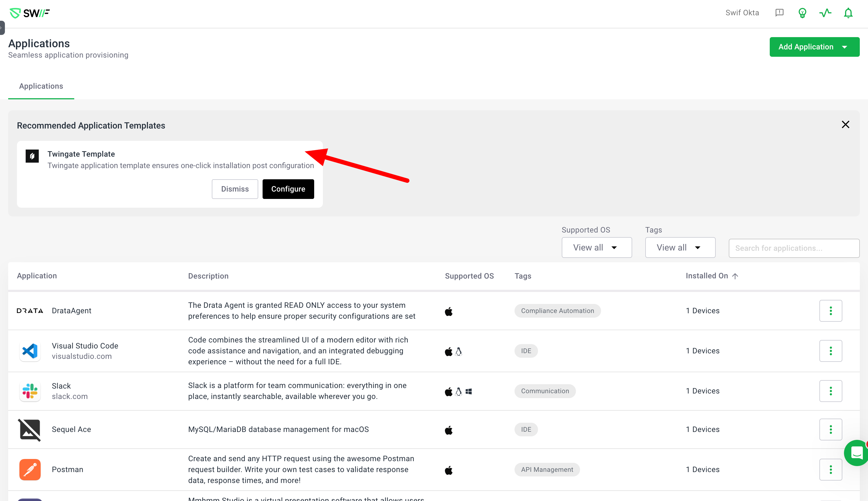This screenshot has width=868, height=501.
Task: Switch to the Applications tab
Action: point(41,86)
